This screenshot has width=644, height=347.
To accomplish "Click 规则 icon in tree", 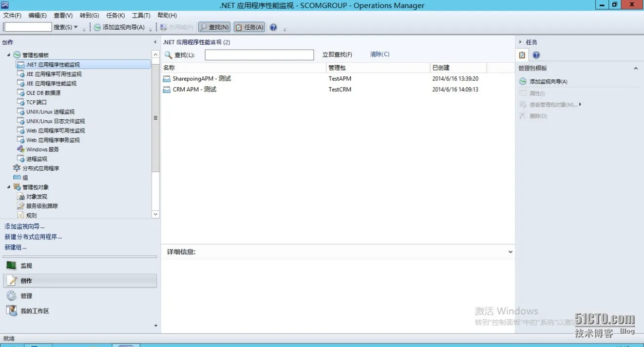I will 21,215.
